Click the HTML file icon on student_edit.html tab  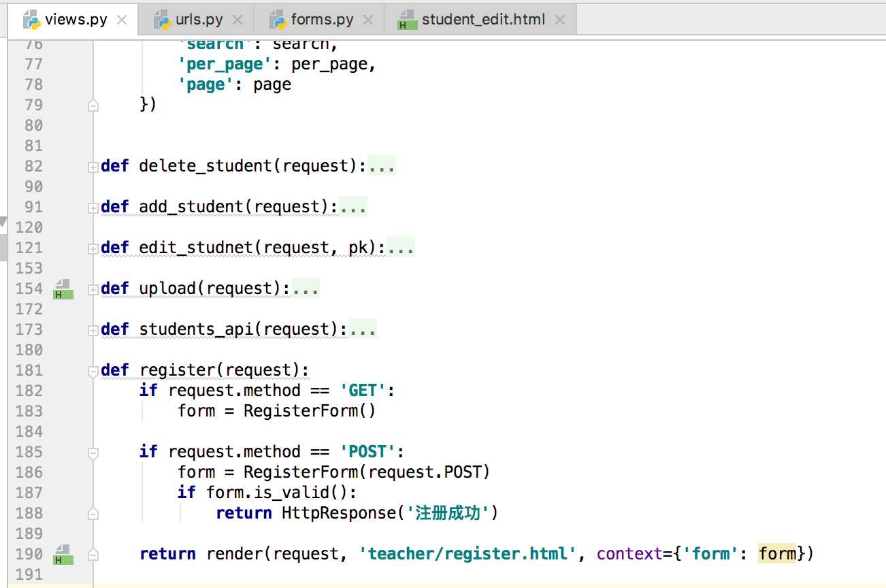pyautogui.click(x=408, y=20)
